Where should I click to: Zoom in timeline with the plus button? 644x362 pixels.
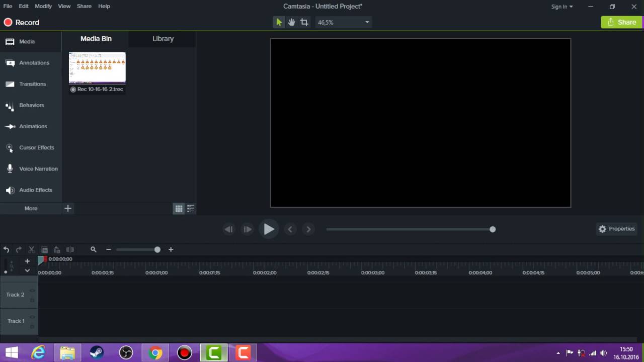click(x=171, y=249)
